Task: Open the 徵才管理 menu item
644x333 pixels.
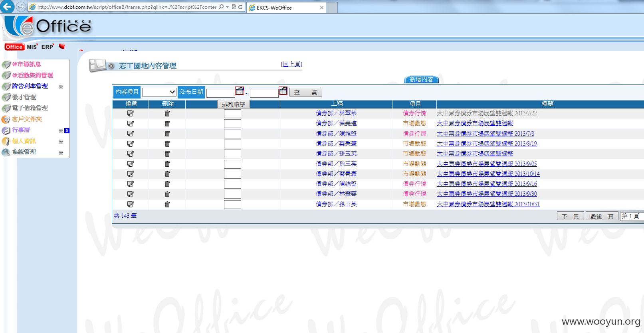Action: (24, 97)
